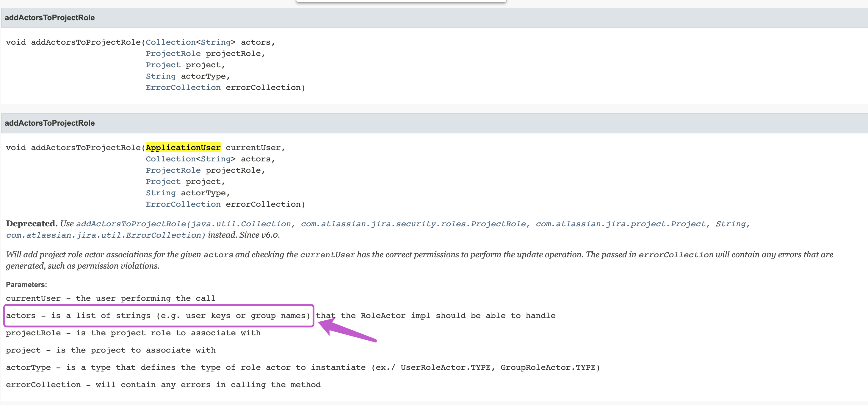Click the Deprecated notice label

(31, 224)
